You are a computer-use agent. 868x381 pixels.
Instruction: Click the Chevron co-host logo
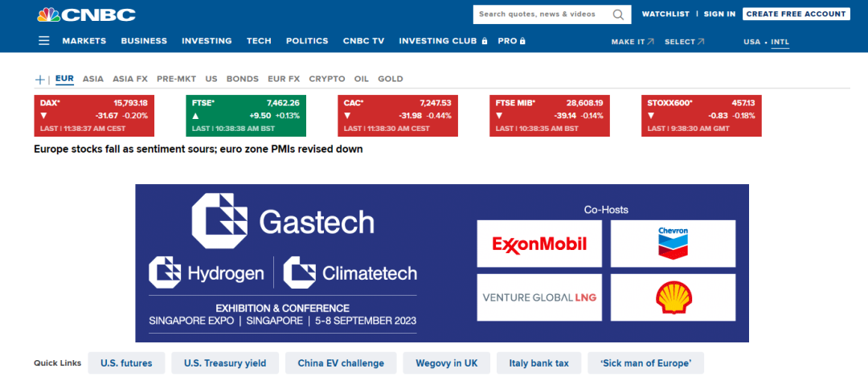pos(673,244)
